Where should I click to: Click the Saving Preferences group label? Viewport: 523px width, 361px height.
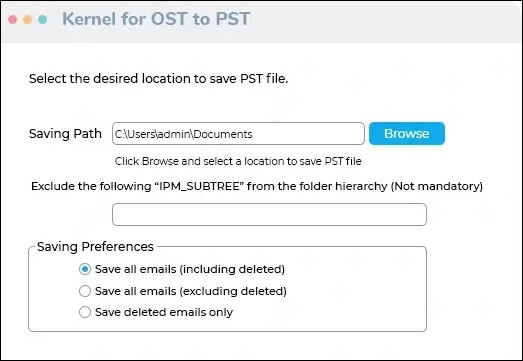(95, 247)
